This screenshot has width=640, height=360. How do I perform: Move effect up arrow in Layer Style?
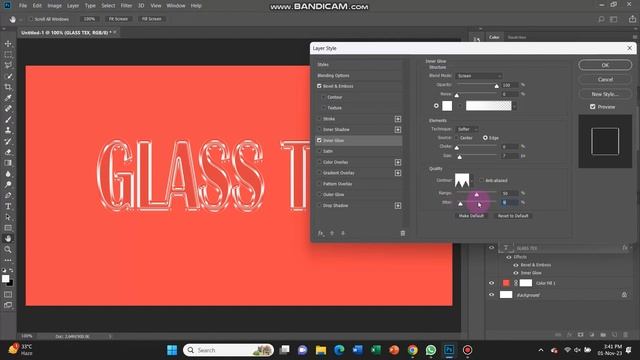coord(332,233)
